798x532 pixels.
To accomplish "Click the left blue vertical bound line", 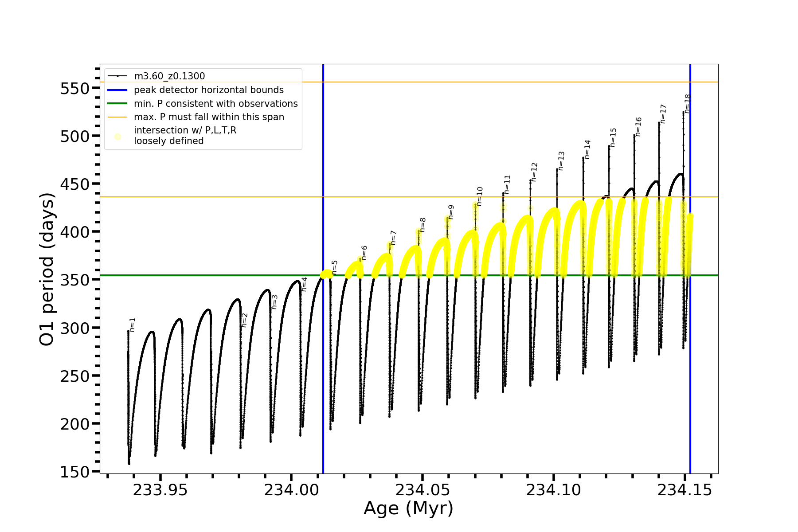I will point(323,355).
